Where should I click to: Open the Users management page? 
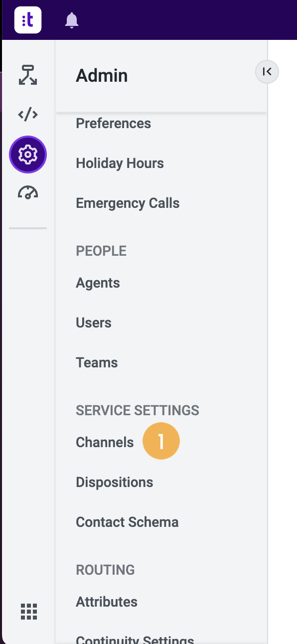coord(93,322)
